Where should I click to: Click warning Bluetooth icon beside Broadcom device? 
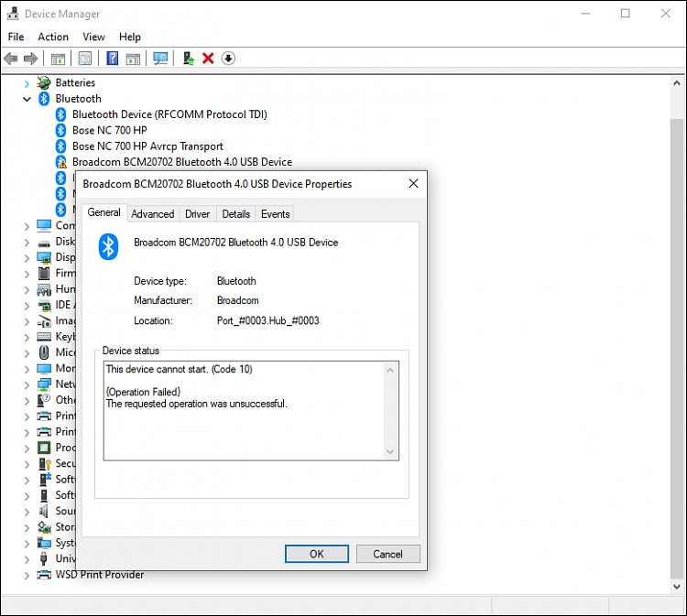[x=60, y=162]
